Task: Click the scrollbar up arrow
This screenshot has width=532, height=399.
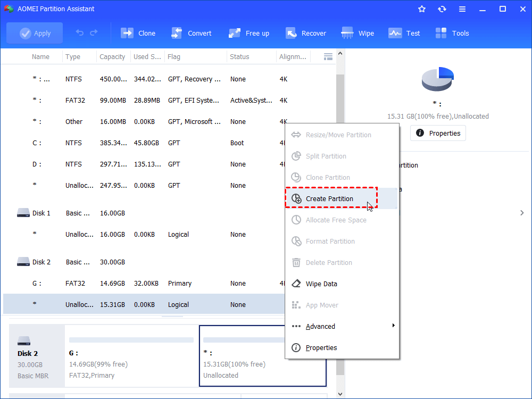Action: tap(340, 53)
